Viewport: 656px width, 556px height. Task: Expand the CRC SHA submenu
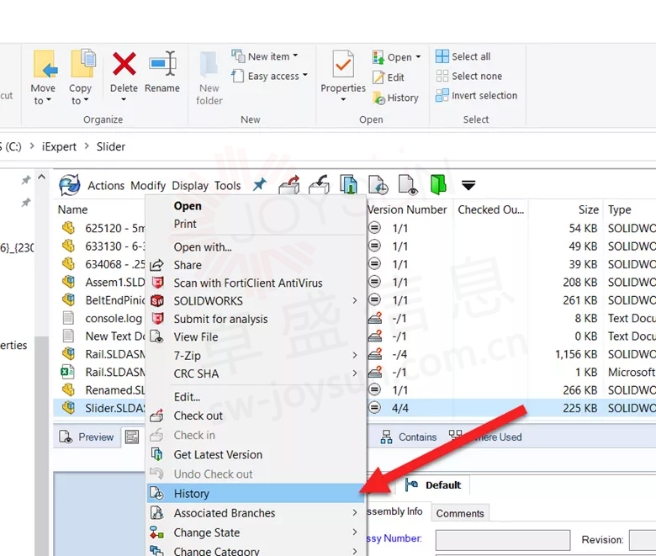[x=354, y=373]
